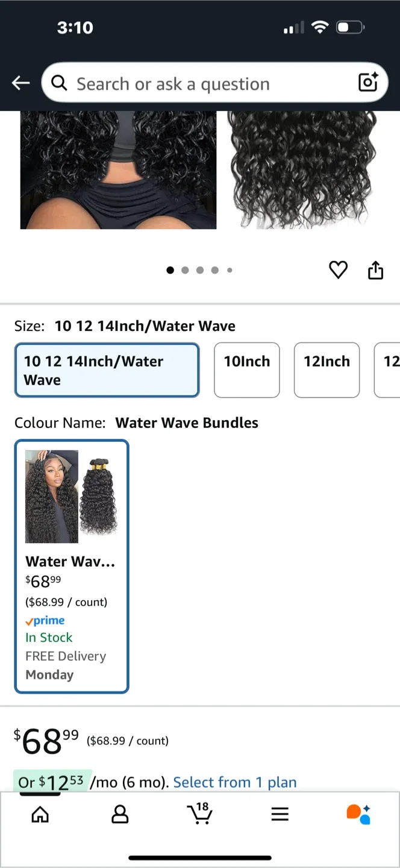Screen dimensions: 400x868
Task: Select the third image carousel dot
Action: click(x=200, y=270)
